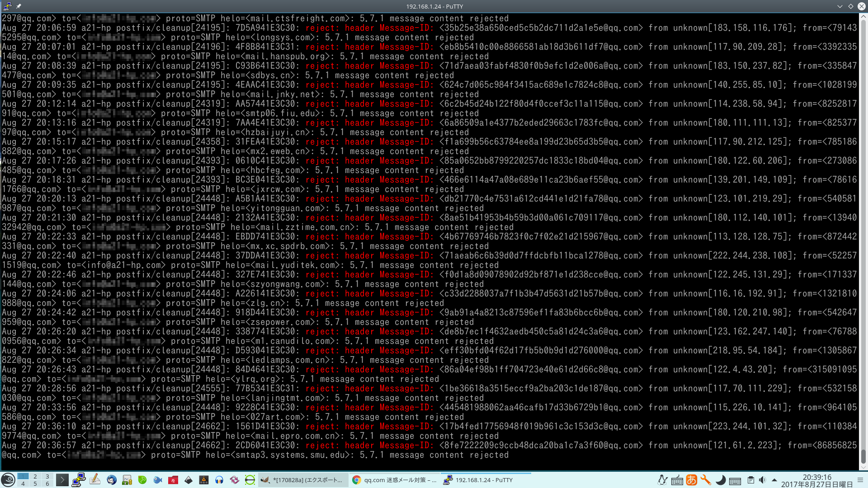Open PuTTY window system menu icon in titlebar
Viewport: 868px width, 488px height.
click(7, 6)
